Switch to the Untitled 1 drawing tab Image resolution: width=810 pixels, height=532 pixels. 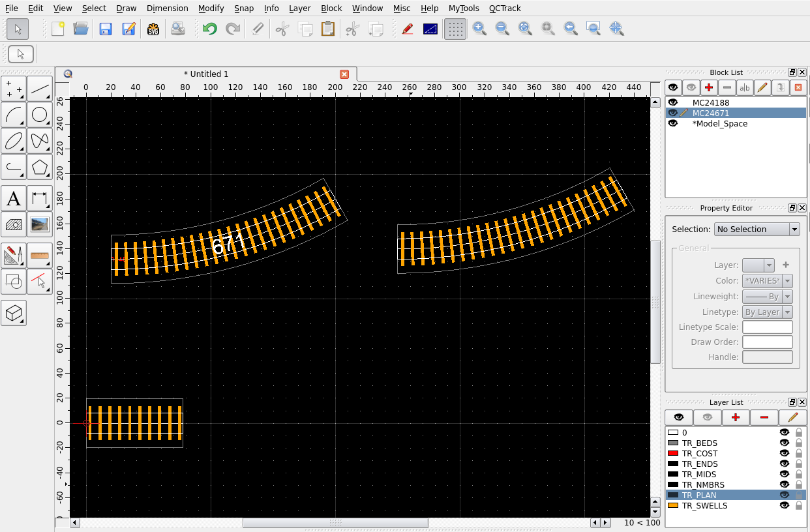coord(206,74)
